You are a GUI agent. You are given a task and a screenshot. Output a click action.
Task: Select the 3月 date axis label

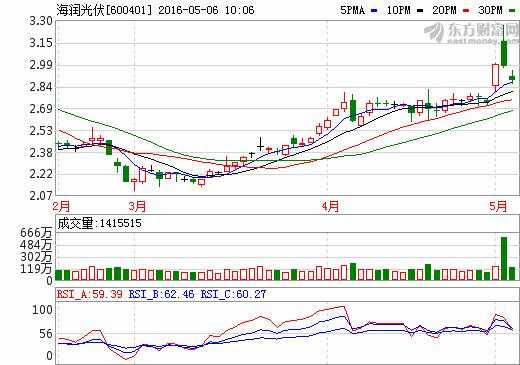click(137, 206)
